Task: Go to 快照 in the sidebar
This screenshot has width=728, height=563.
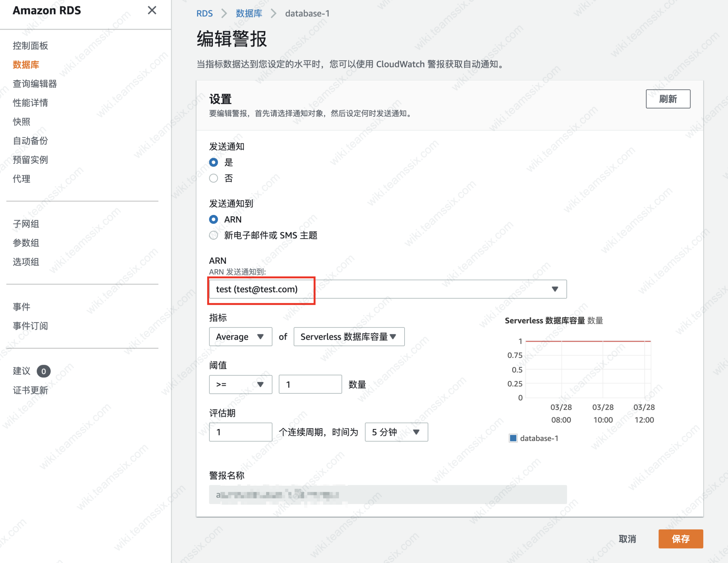Action: tap(22, 121)
